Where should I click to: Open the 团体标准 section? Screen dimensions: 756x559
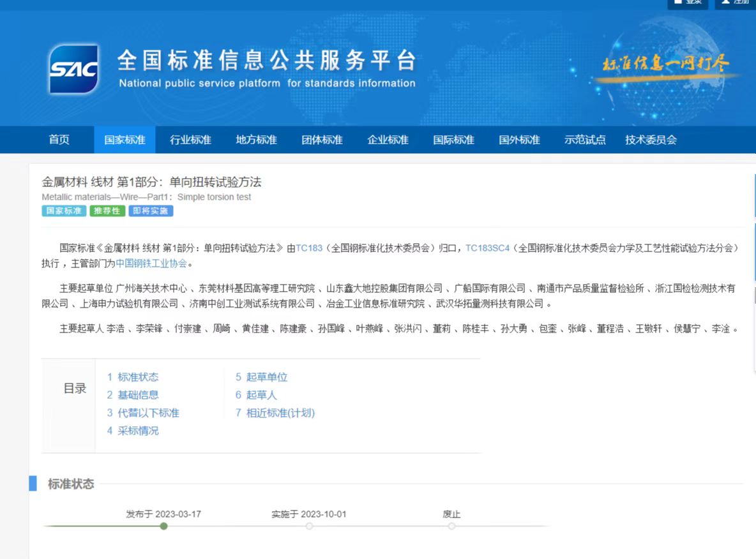[321, 140]
